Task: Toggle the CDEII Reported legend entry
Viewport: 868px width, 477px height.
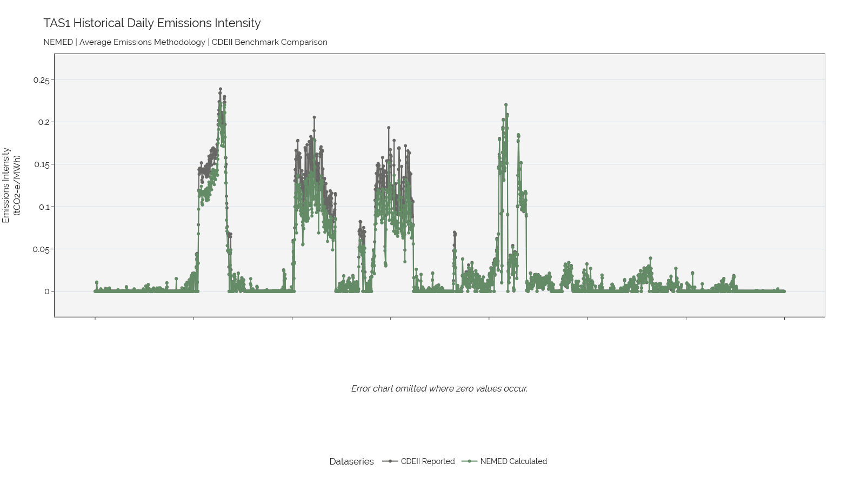Action: pyautogui.click(x=419, y=461)
